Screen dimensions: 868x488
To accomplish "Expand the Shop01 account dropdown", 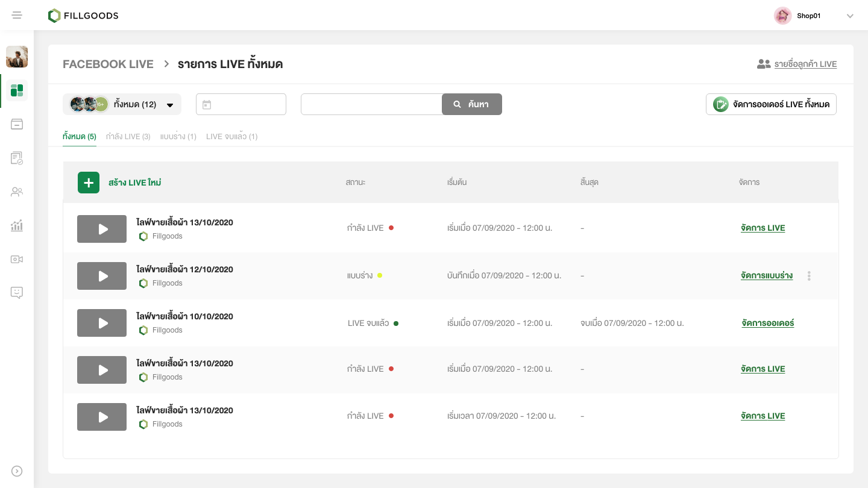I will [x=850, y=16].
